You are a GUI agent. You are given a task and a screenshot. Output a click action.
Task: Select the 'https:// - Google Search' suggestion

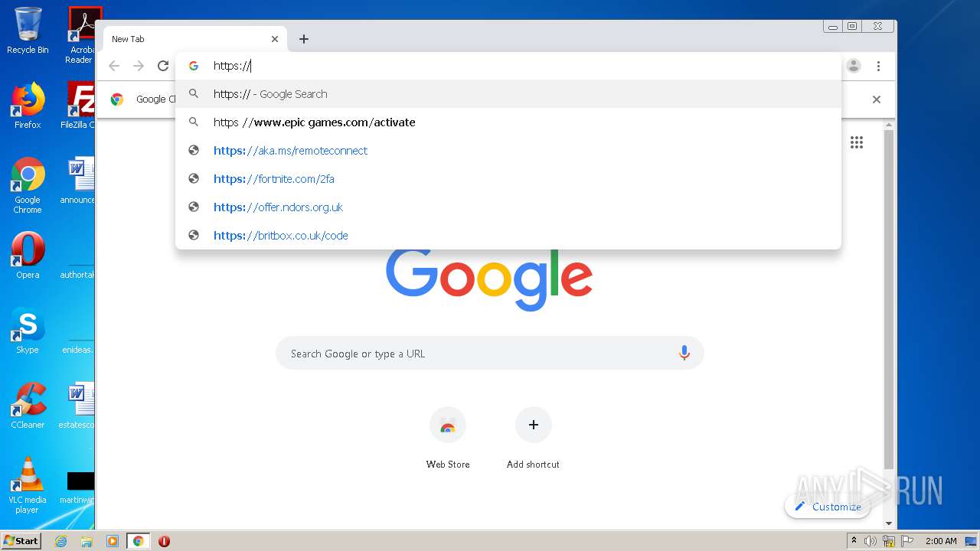point(508,94)
